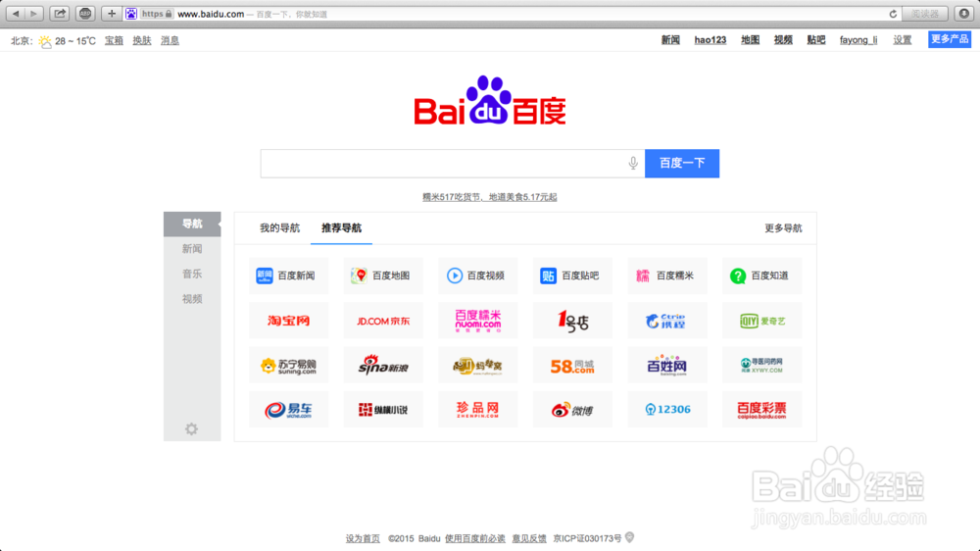Open the sina 新浪 logo tile
This screenshot has width=980, height=551.
coord(383,366)
